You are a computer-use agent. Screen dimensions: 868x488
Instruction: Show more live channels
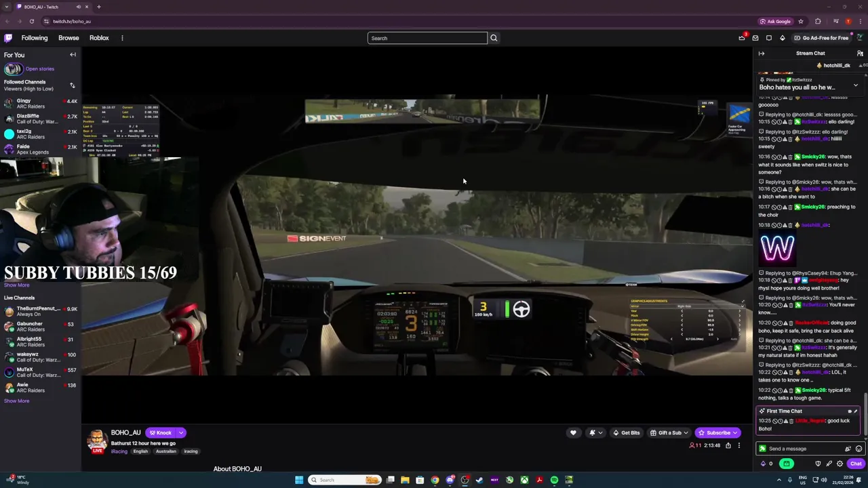[17, 401]
